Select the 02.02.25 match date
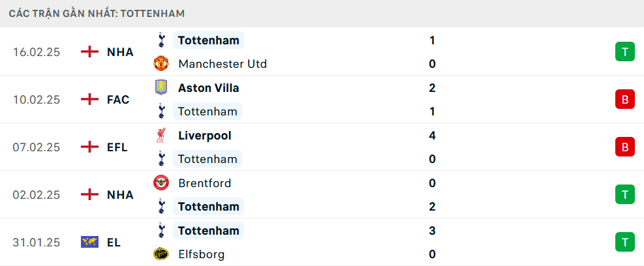 click(x=36, y=194)
